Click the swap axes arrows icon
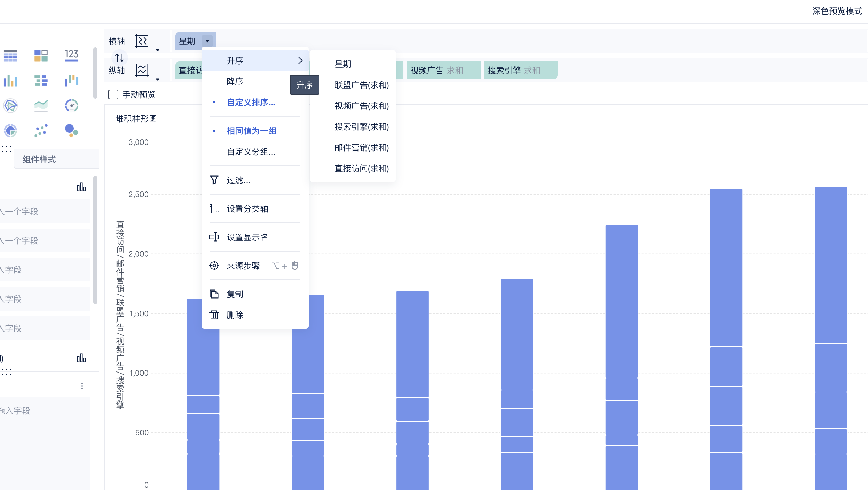This screenshot has height=490, width=868. 120,58
